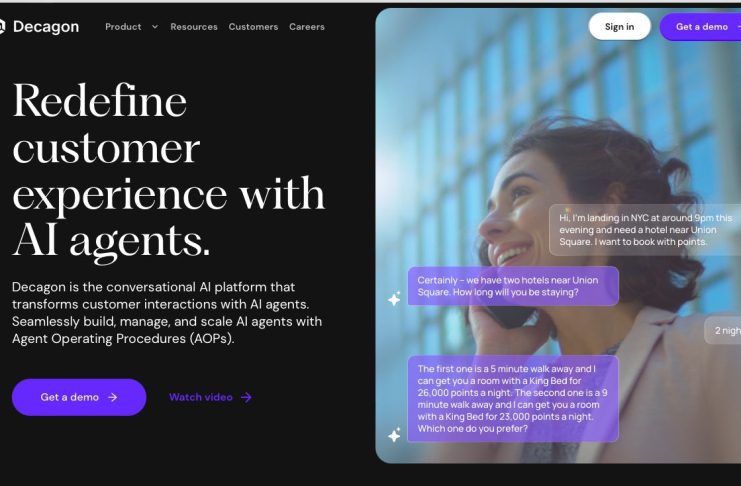The image size is (741, 486).
Task: Select the 'two hotels near Union Square' bubble
Action: [513, 286]
